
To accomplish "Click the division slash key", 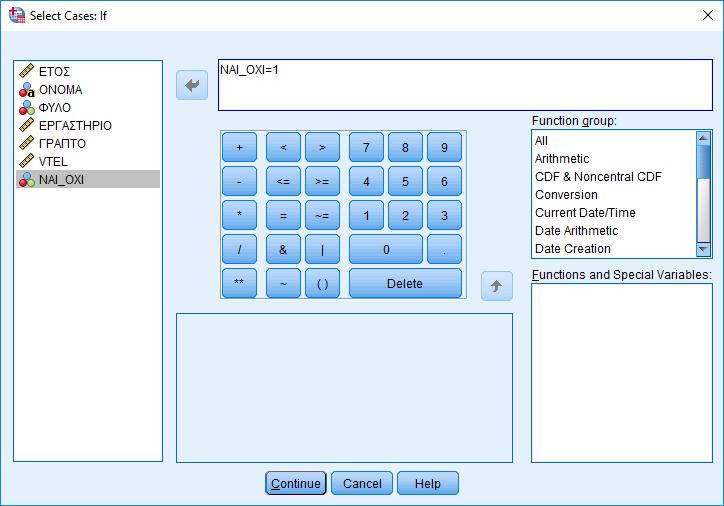I will pos(239,249).
